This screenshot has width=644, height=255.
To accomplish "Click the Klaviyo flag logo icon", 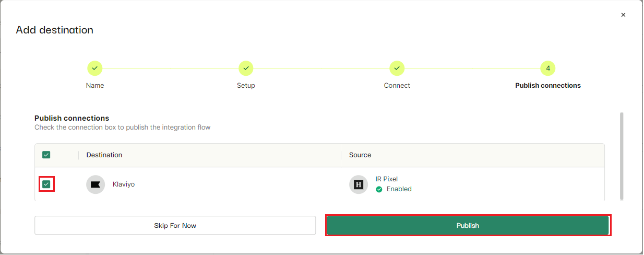I will (96, 184).
